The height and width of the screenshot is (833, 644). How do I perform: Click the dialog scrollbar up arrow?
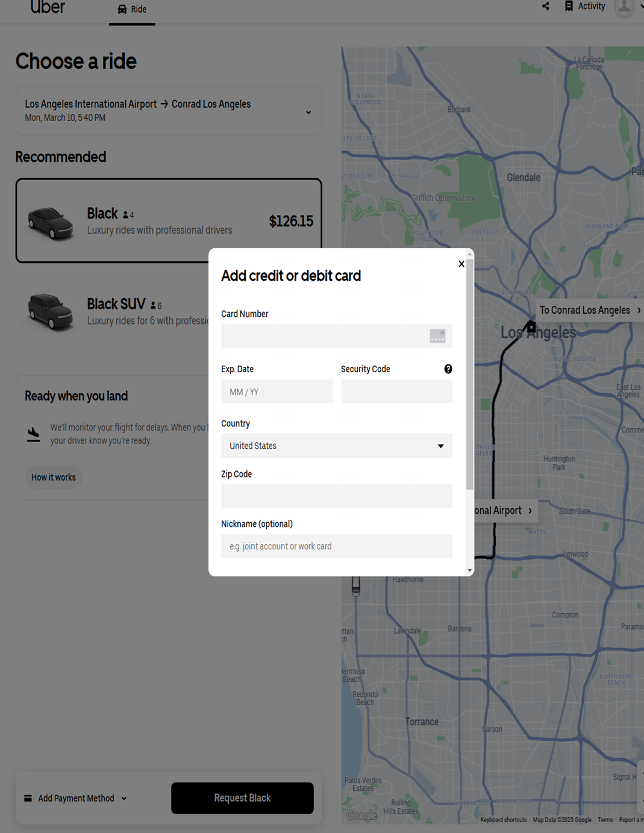click(x=470, y=254)
